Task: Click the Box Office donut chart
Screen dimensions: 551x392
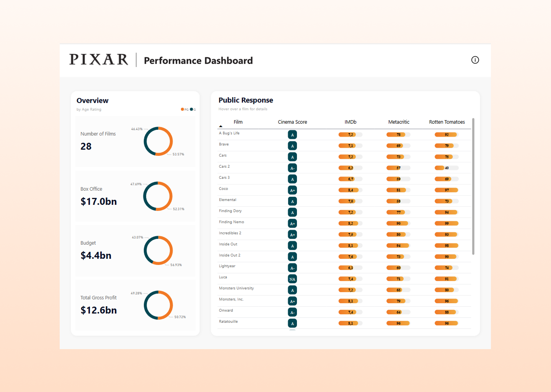Action: [158, 196]
